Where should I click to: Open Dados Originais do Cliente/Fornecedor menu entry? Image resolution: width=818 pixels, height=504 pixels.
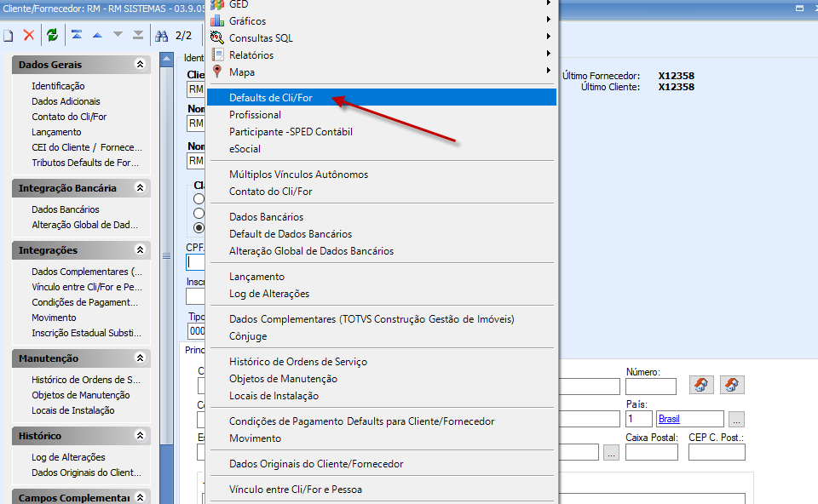pos(382,464)
